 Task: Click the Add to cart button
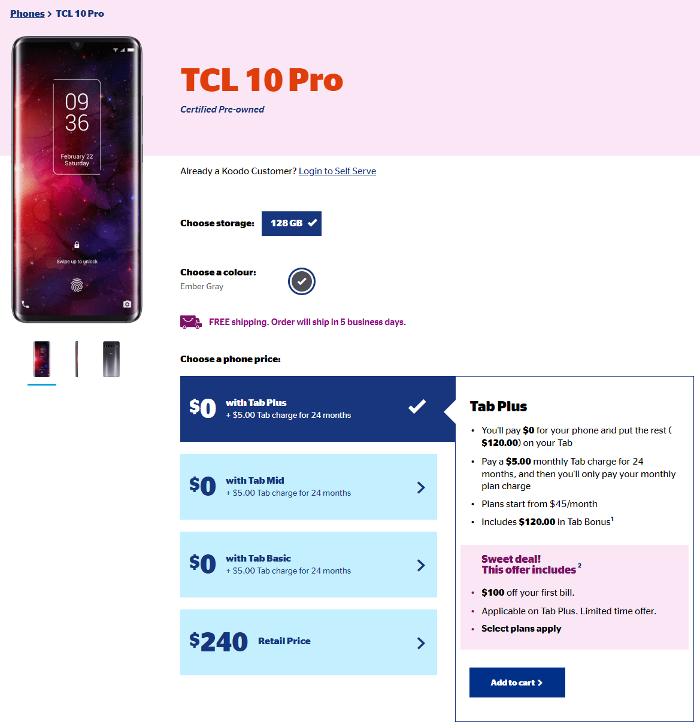coord(517,682)
